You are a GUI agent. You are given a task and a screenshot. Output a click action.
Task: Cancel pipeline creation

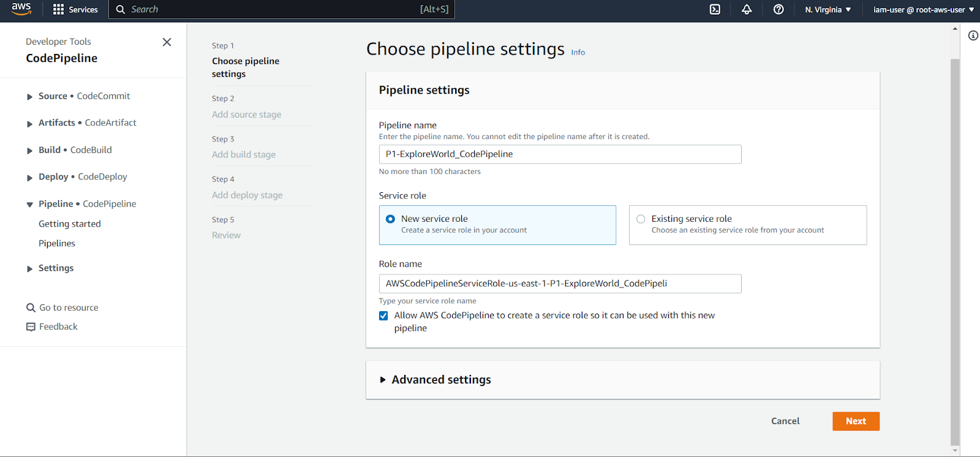pyautogui.click(x=785, y=421)
